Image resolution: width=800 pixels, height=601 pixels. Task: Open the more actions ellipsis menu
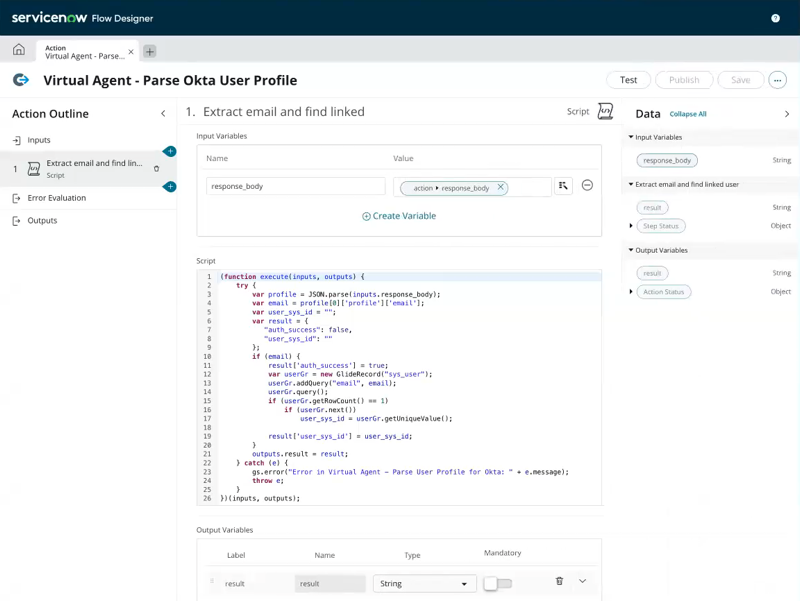click(777, 80)
